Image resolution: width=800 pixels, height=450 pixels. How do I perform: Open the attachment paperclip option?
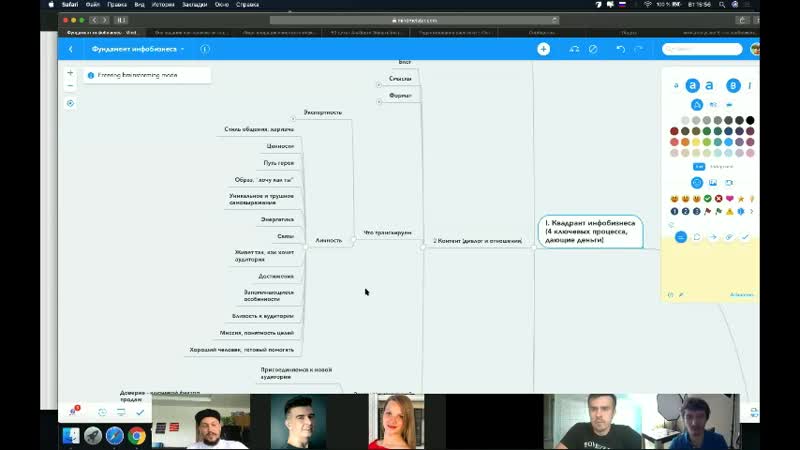(x=729, y=237)
